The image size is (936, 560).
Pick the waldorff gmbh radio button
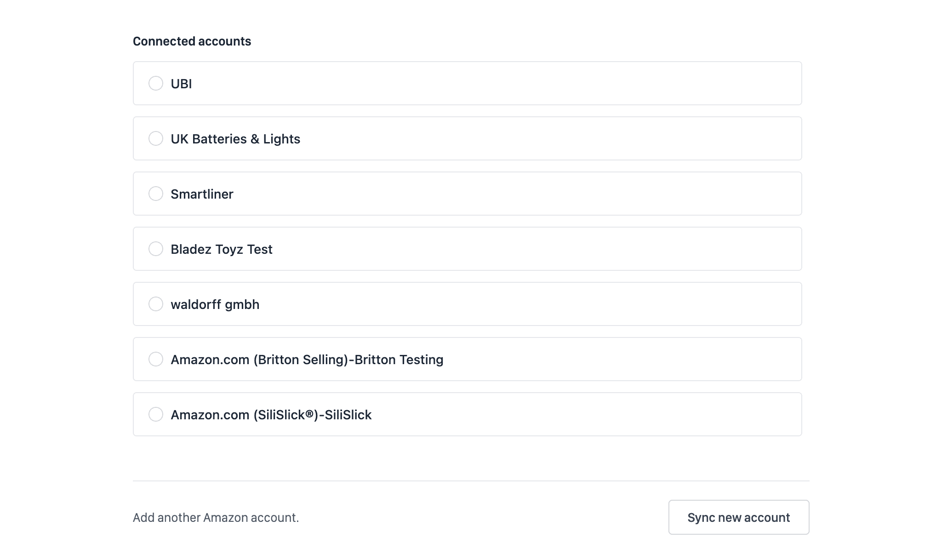pyautogui.click(x=156, y=304)
